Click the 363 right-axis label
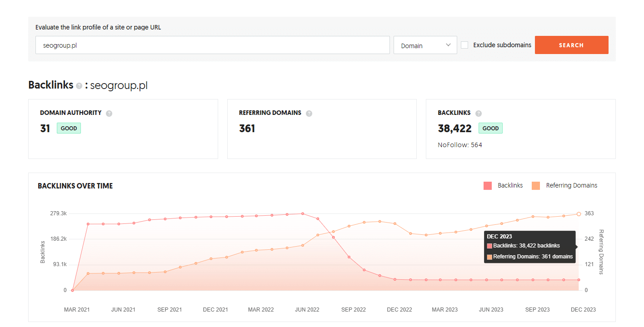This screenshot has height=327, width=644. pos(589,213)
